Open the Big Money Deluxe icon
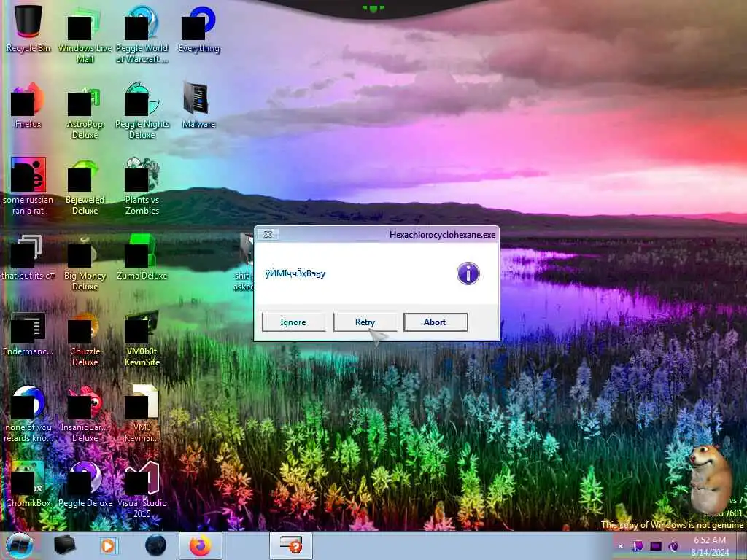 coord(85,262)
